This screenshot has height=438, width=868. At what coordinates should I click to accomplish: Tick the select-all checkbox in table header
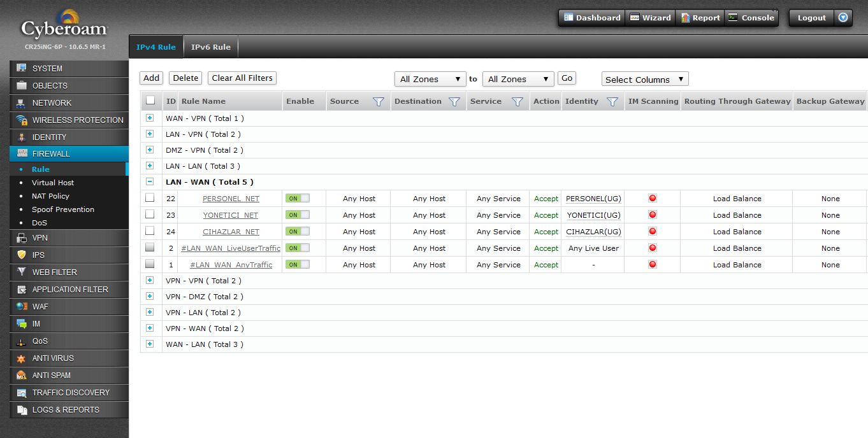[x=150, y=100]
